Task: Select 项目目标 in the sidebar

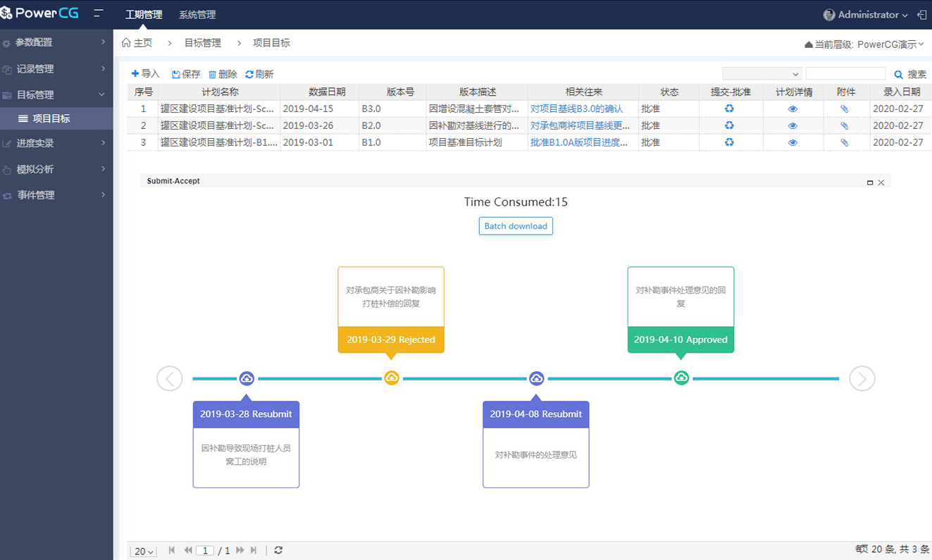Action: pyautogui.click(x=51, y=118)
